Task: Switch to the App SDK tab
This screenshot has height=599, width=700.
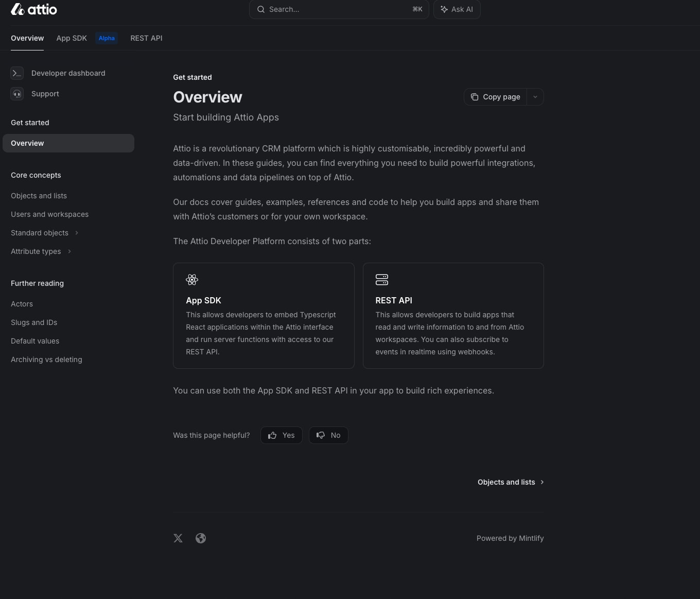Action: point(72,38)
